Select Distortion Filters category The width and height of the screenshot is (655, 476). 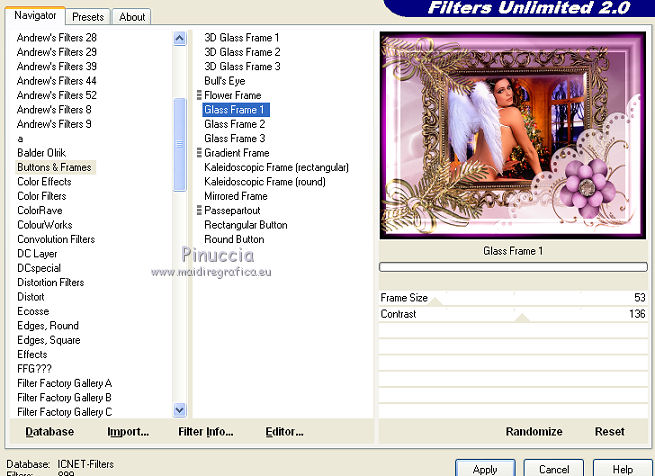51,283
